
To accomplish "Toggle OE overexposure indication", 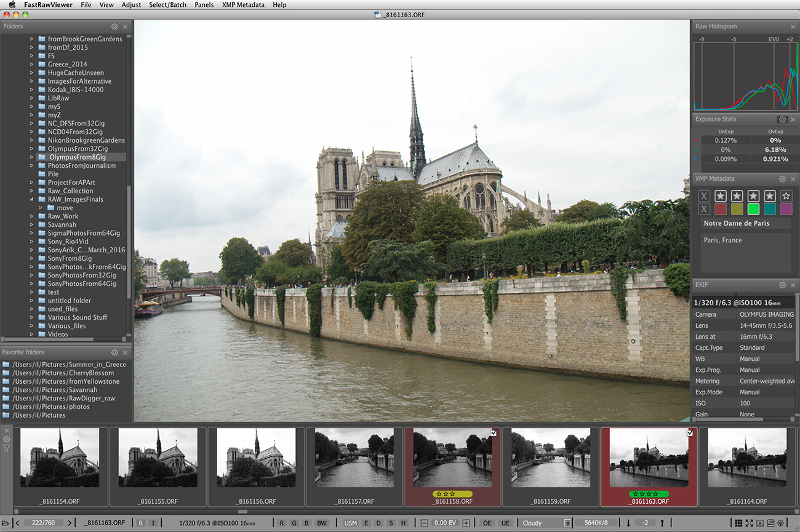I will tap(487, 523).
